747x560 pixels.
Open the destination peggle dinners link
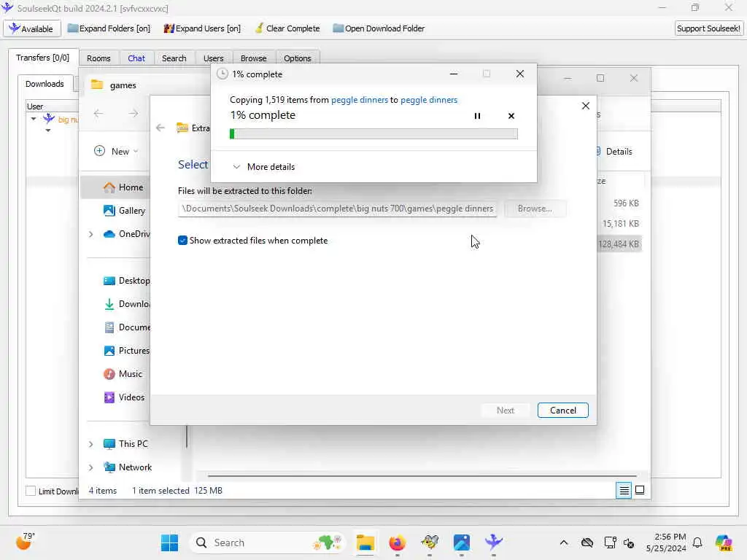click(x=429, y=99)
